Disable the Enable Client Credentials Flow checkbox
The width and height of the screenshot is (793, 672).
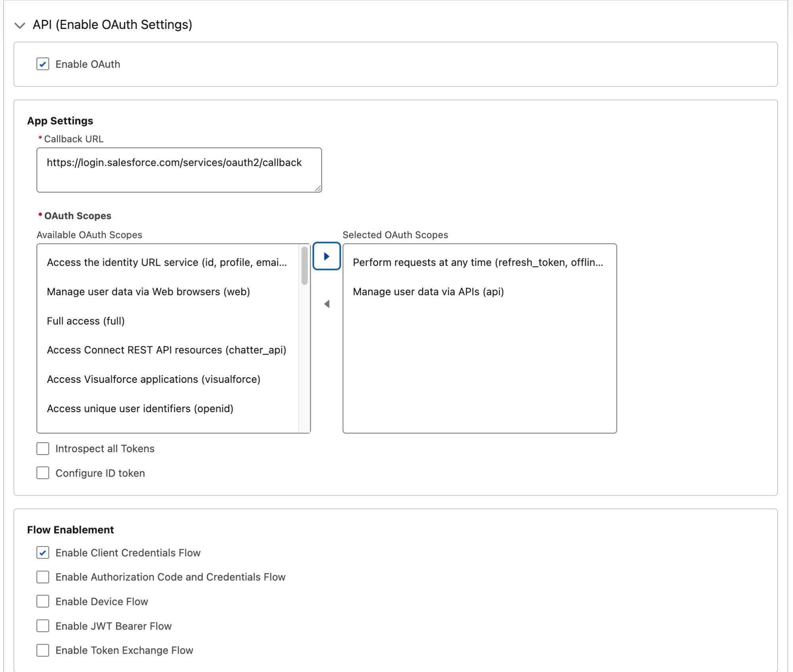pos(42,553)
